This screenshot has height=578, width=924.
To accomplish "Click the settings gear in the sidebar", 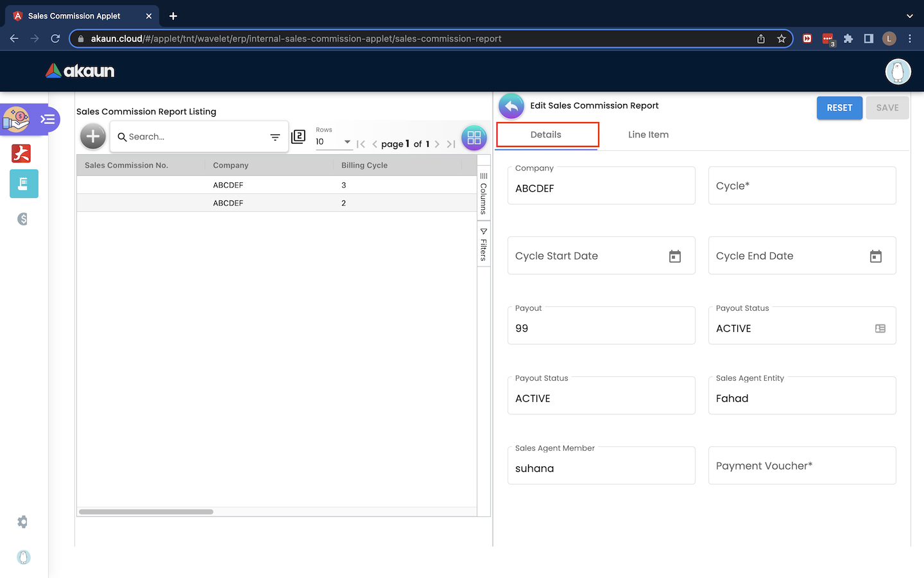I will (23, 521).
